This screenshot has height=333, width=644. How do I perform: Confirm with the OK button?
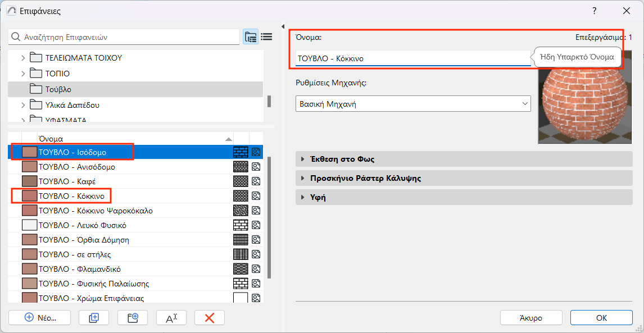601,317
